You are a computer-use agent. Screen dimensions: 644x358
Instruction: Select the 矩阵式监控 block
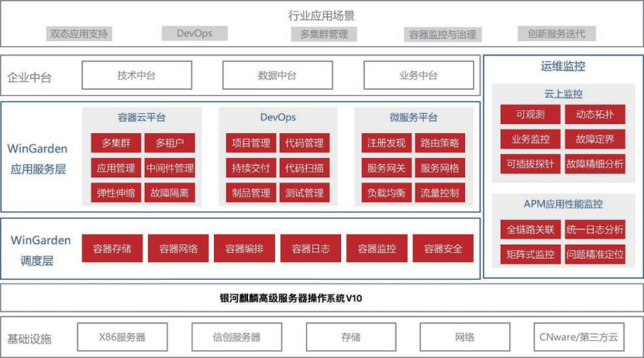(530, 254)
